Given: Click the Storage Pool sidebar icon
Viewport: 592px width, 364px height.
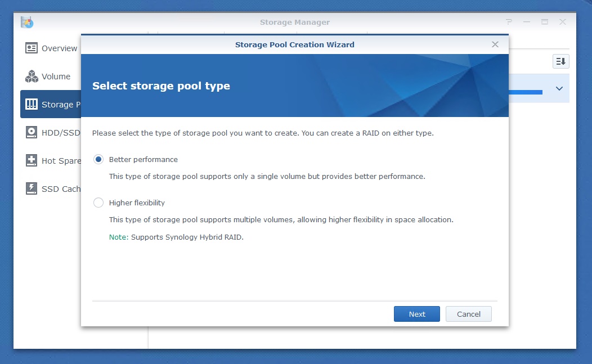Looking at the screenshot, I should pyautogui.click(x=32, y=105).
